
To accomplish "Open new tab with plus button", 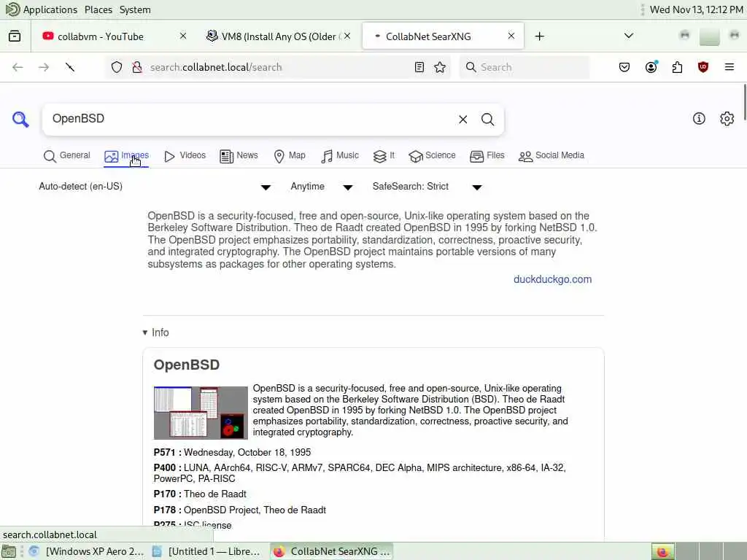I will click(x=539, y=36).
